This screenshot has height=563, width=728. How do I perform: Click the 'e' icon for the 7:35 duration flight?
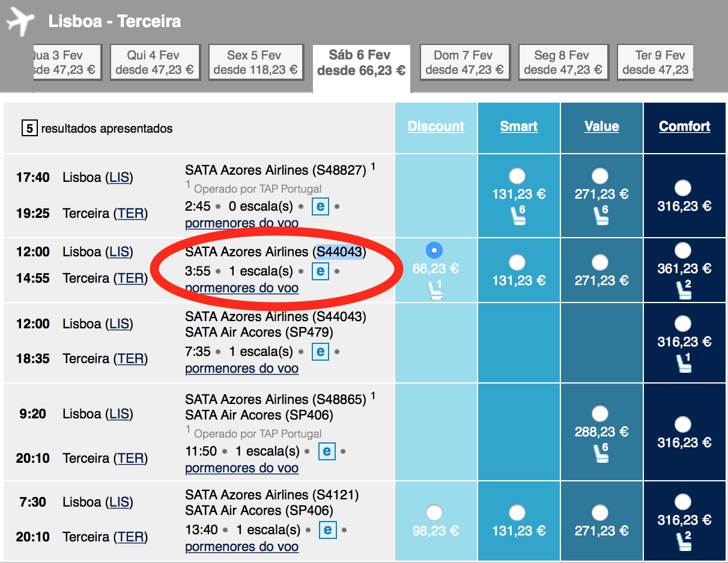pos(320,352)
